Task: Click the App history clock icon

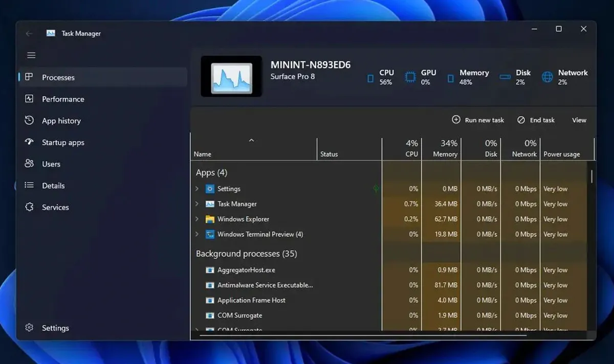Action: tap(29, 121)
